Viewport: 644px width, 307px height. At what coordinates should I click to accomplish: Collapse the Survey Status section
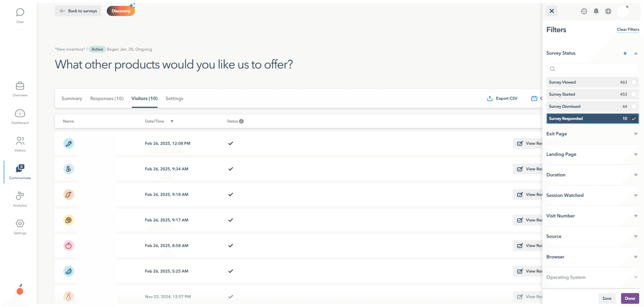click(636, 53)
